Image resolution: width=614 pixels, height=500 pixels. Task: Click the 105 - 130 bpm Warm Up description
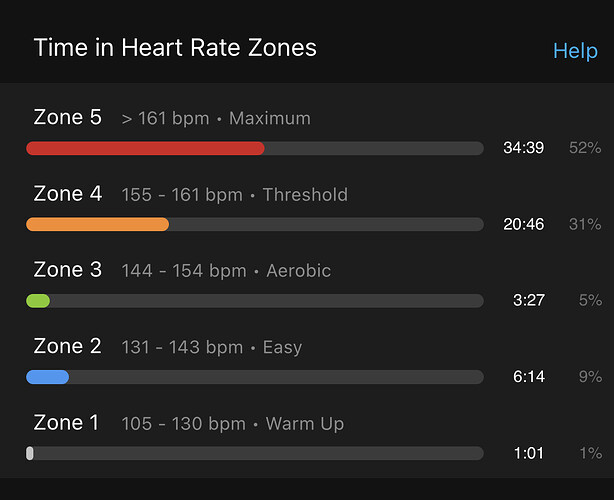coord(233,424)
